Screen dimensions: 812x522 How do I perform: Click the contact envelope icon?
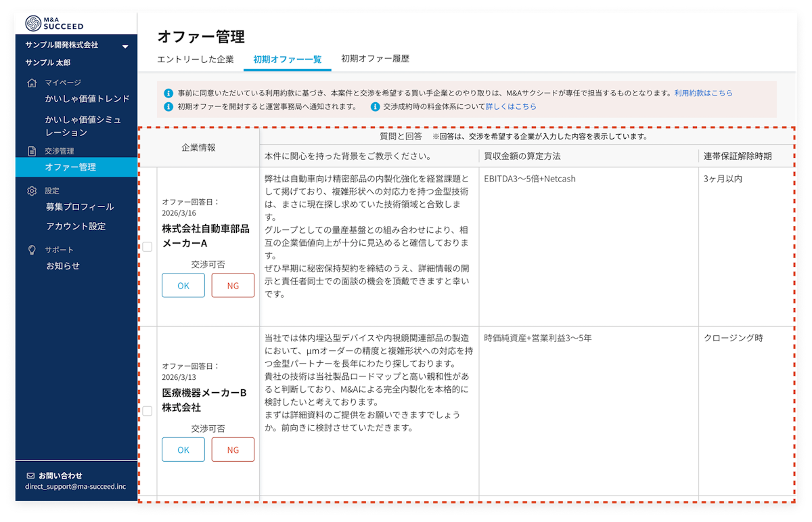click(30, 476)
